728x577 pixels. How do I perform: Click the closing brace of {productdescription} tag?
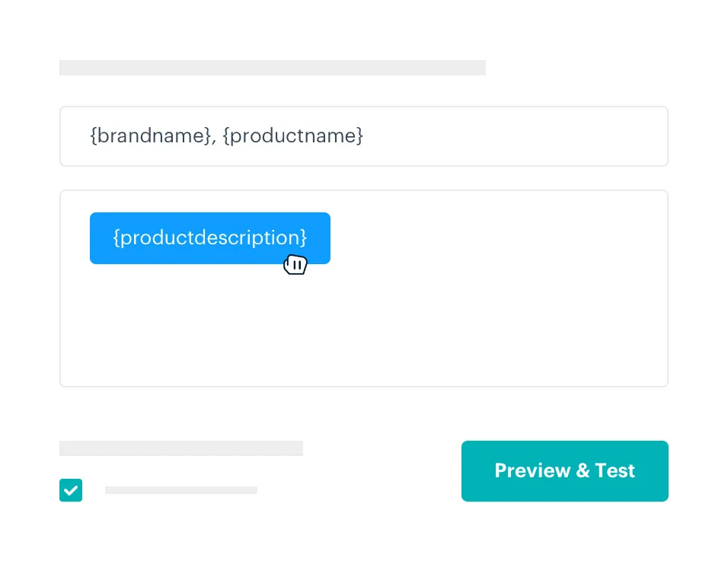pos(304,237)
